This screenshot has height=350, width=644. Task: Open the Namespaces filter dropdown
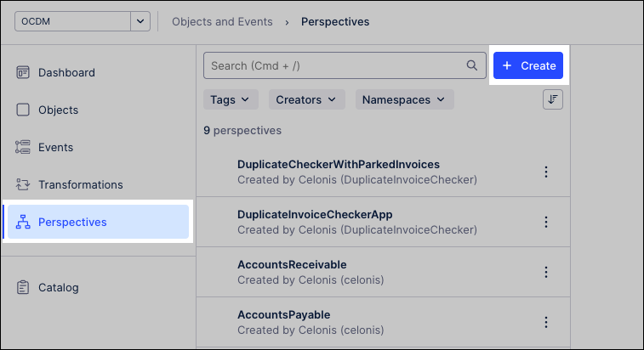coord(404,99)
